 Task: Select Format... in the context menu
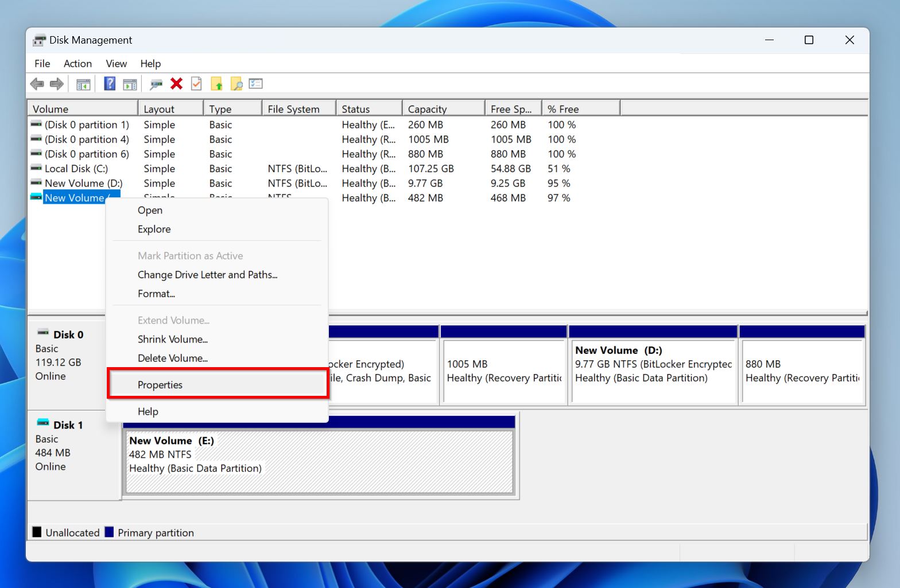(218, 294)
